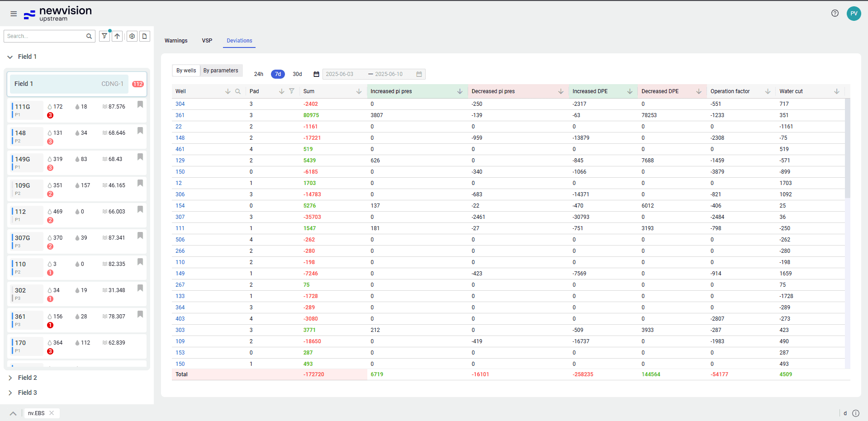Open the hamburger navigation menu
This screenshot has width=868, height=421.
tap(14, 14)
